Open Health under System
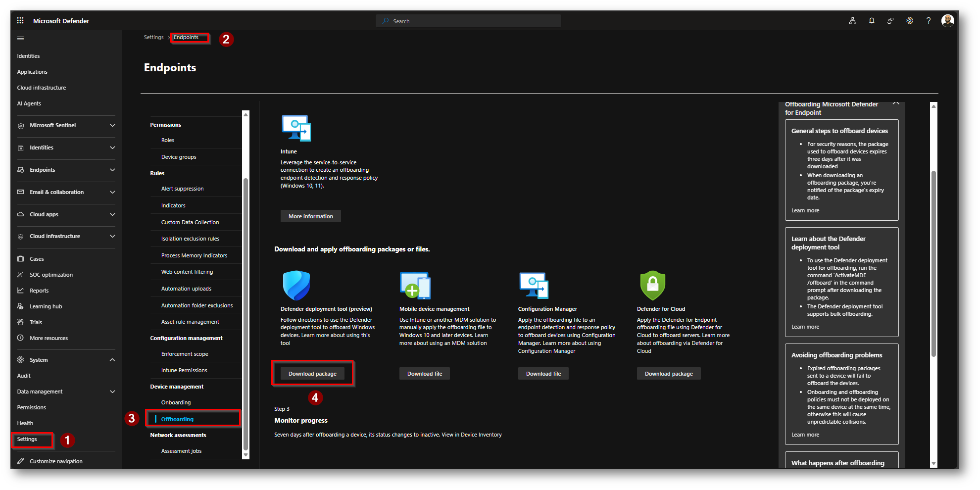 [x=25, y=423]
